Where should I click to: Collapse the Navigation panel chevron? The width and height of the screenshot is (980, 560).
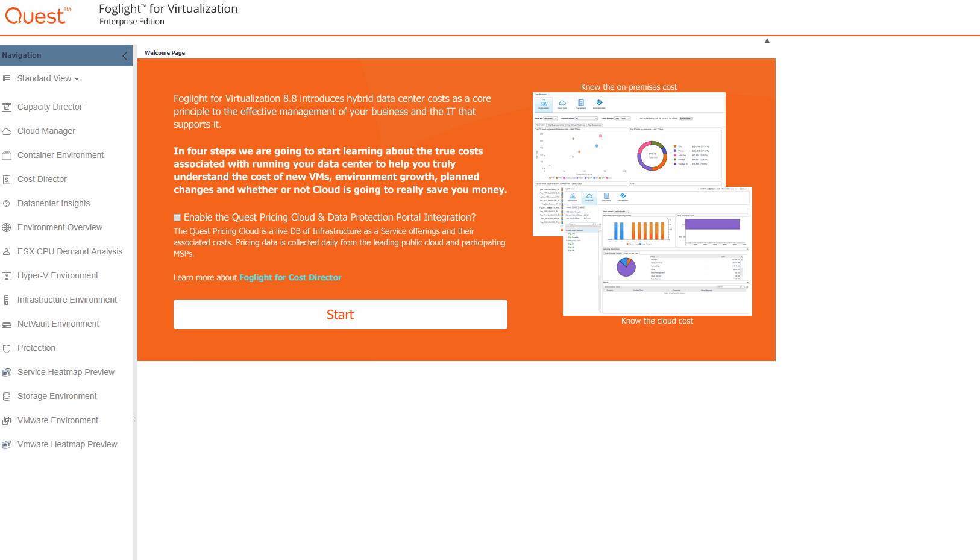[x=125, y=56]
